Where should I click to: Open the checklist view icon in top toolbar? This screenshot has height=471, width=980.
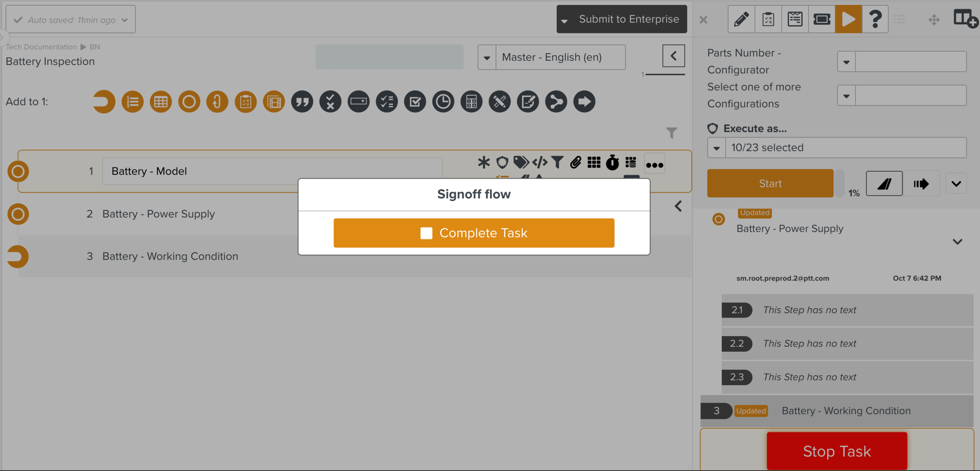768,19
